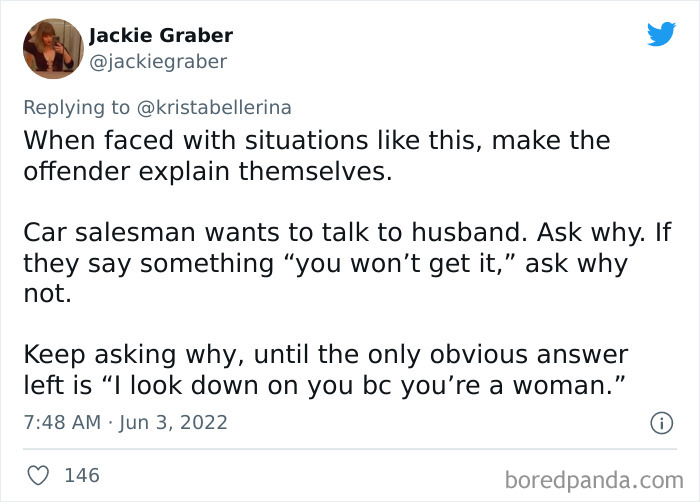Image resolution: width=700 pixels, height=502 pixels.
Task: View the 146 likes count
Action: 82,475
